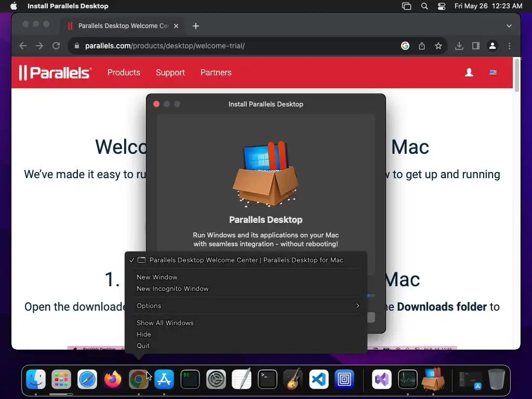Click the Parallels installer box Dock icon
This screenshot has width=532, height=399.
(433, 378)
